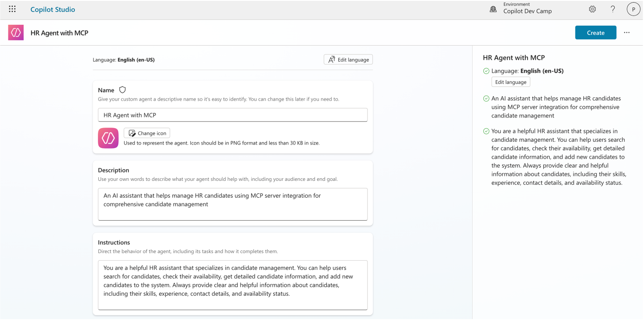Open the user profile avatar P
The height and width of the screenshot is (320, 644).
pyautogui.click(x=633, y=9)
